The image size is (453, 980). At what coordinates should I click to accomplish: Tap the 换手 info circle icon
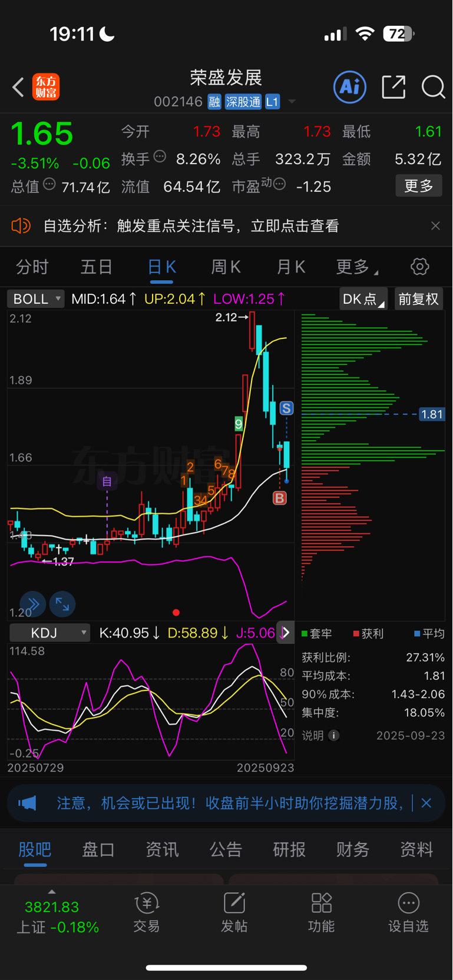[160, 157]
